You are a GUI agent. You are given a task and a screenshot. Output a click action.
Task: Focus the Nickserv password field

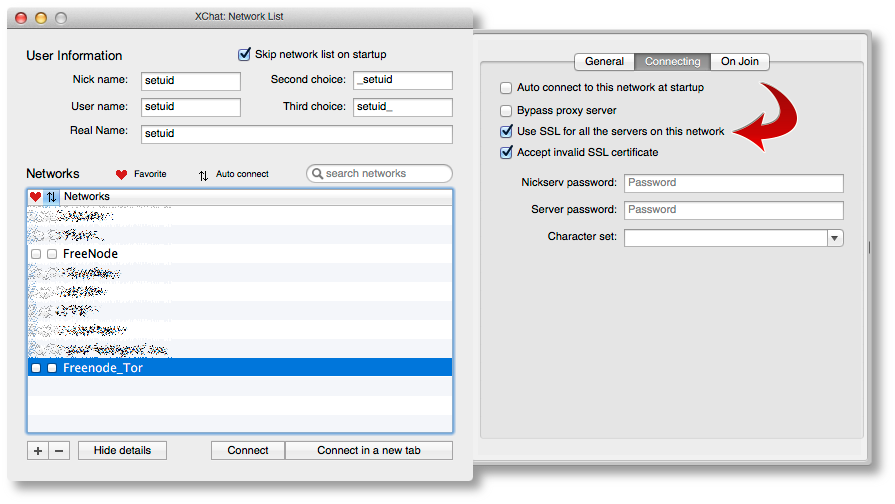pos(733,183)
